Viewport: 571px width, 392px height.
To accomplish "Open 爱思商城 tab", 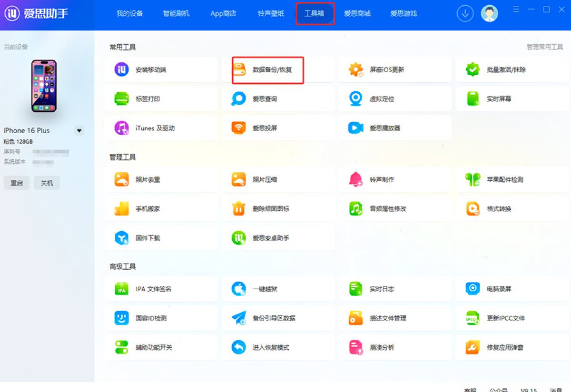I will pos(357,13).
